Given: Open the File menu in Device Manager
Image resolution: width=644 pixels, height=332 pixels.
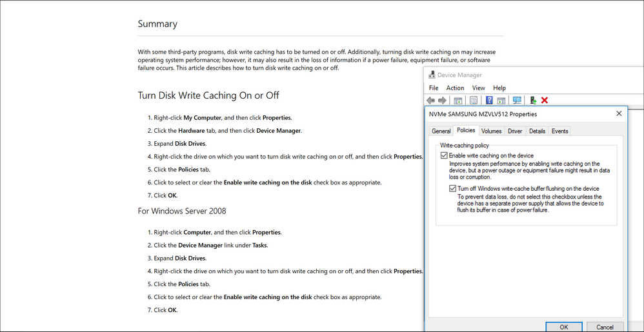Looking at the screenshot, I should pos(434,88).
